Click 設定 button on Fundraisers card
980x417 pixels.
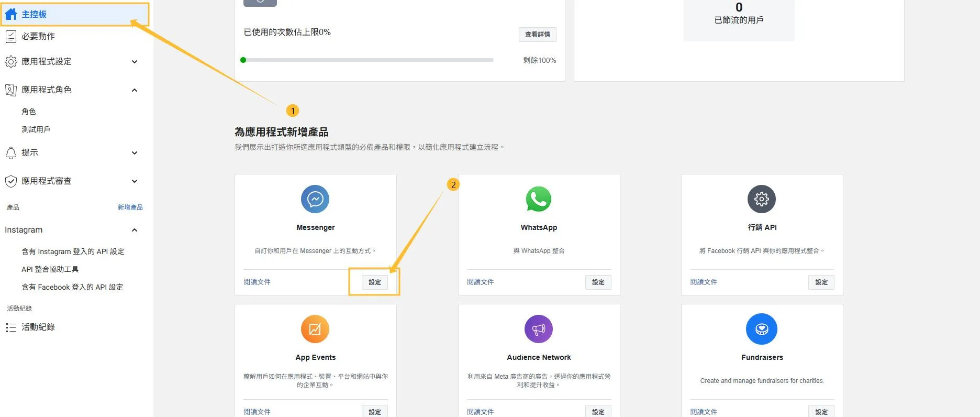[x=821, y=412]
